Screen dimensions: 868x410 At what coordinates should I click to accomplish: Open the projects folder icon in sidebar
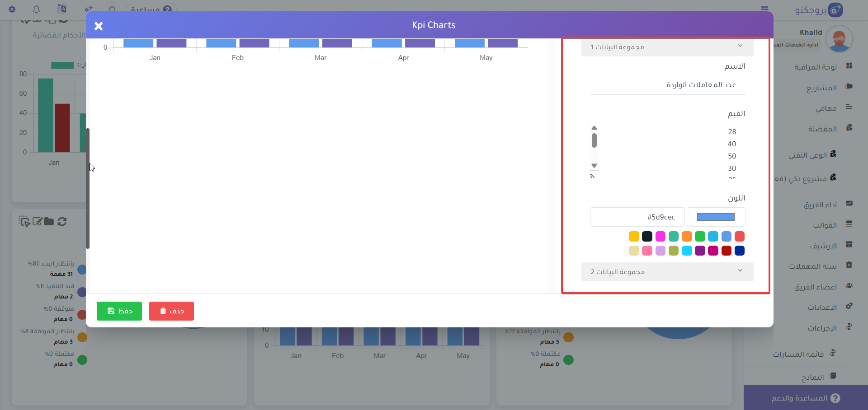849,87
